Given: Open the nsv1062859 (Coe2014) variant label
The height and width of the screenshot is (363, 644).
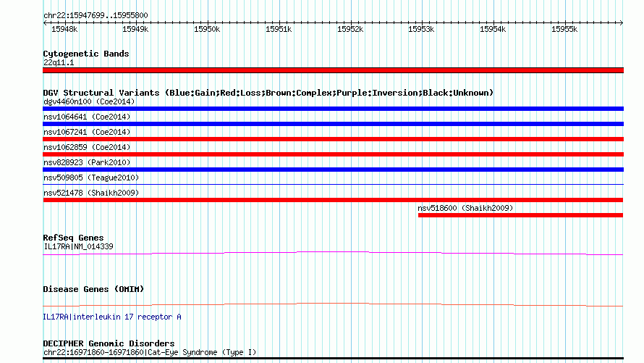Looking at the screenshot, I should point(87,147).
